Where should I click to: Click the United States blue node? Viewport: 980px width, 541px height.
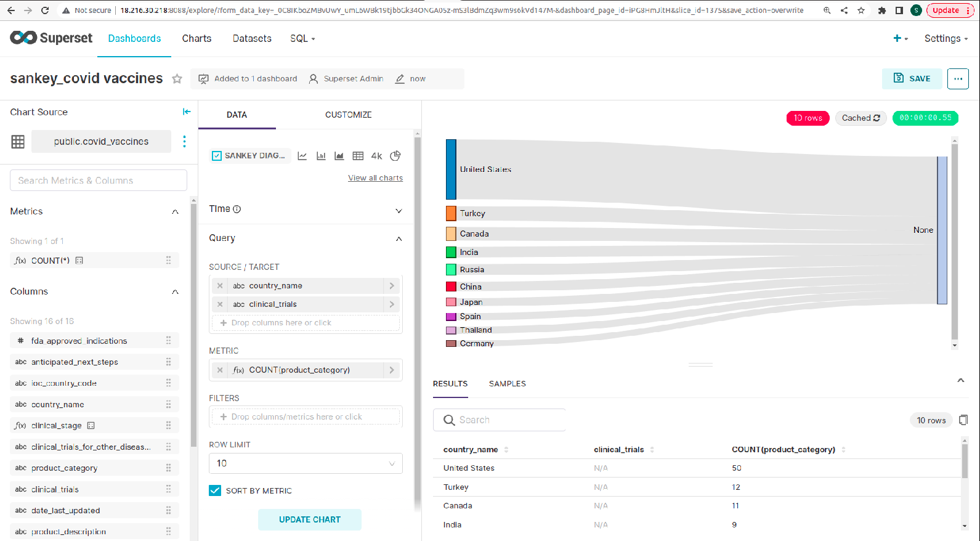pyautogui.click(x=451, y=169)
